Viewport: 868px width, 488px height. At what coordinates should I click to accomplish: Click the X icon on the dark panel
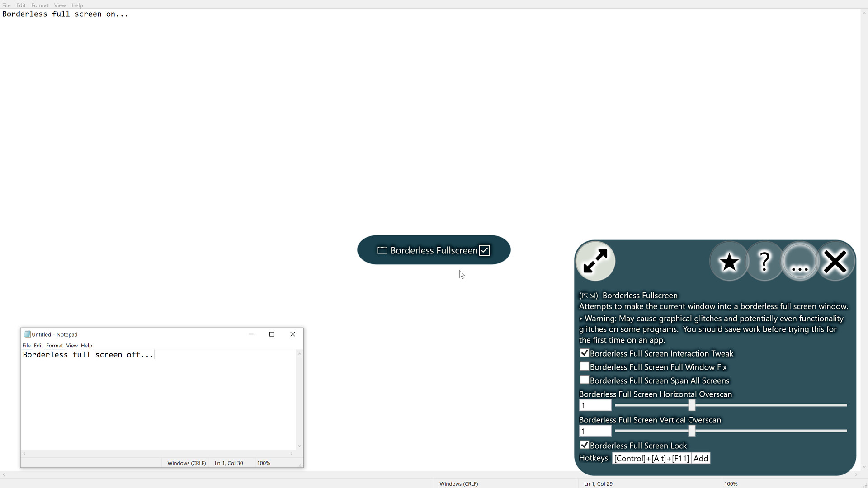[835, 261]
